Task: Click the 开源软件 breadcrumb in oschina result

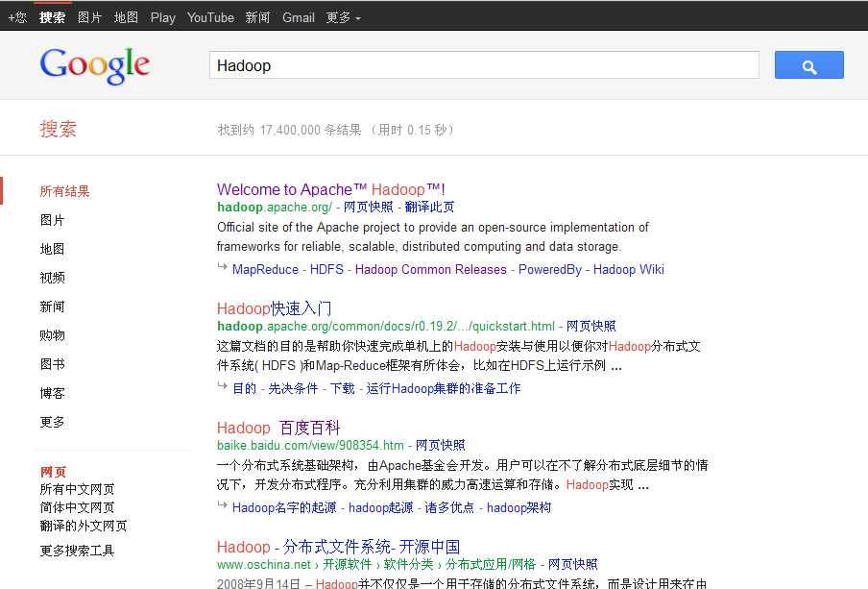Action: tap(347, 564)
